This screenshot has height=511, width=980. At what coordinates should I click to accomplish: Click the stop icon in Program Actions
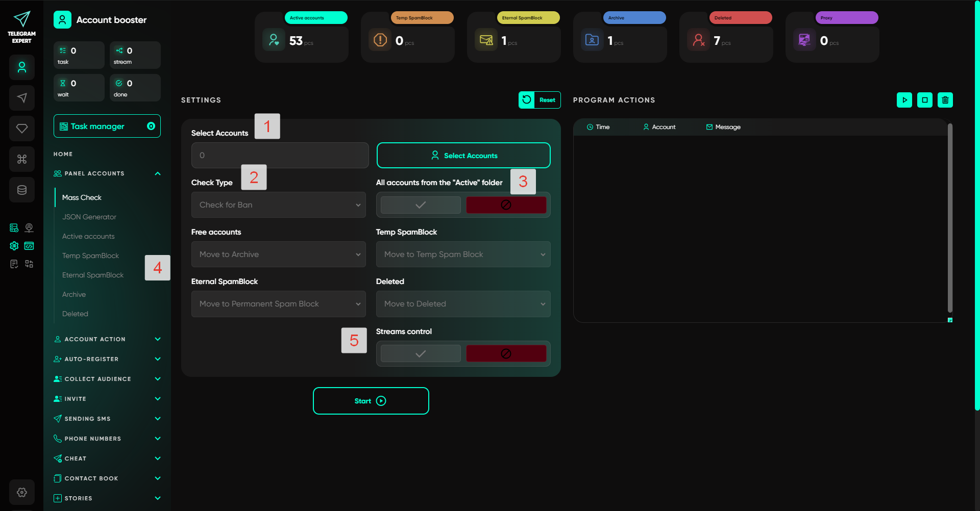(x=924, y=100)
